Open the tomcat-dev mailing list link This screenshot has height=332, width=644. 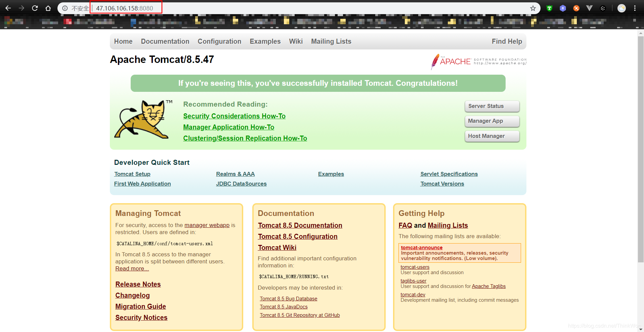point(413,295)
